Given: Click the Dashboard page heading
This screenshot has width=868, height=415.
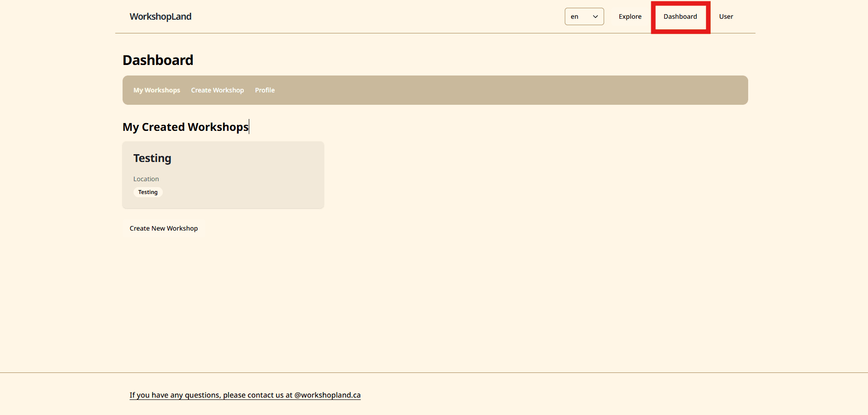Looking at the screenshot, I should click(158, 59).
